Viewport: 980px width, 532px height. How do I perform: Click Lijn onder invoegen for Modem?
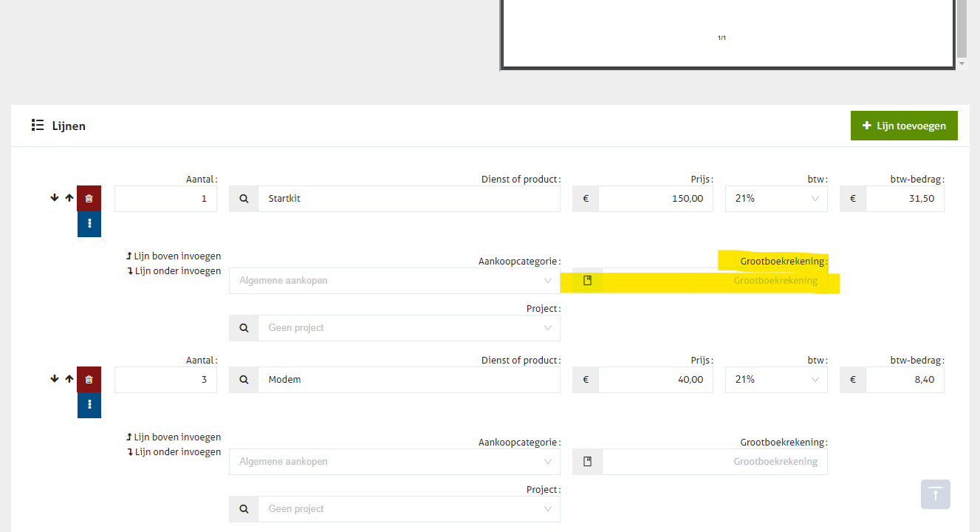point(174,452)
